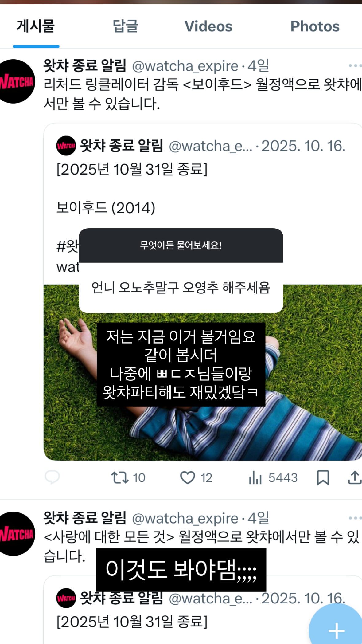Open more options on first tweet
Image resolution: width=362 pixels, height=644 pixels.
[x=355, y=65]
